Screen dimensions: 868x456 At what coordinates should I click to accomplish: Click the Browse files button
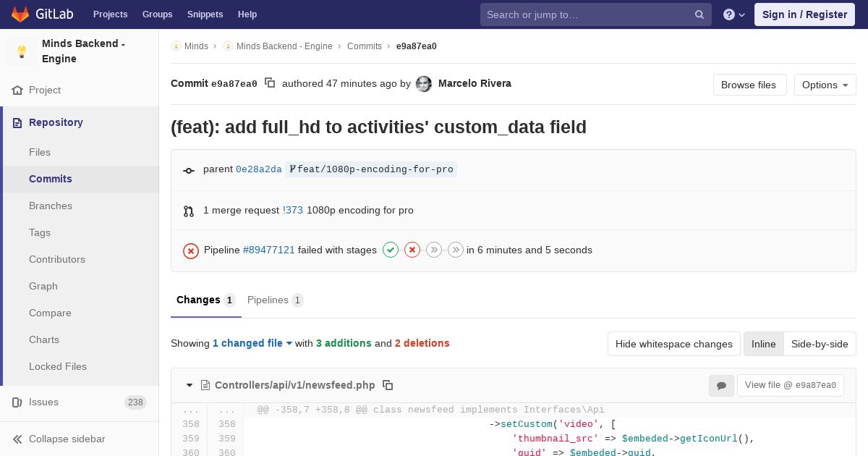pyautogui.click(x=748, y=85)
